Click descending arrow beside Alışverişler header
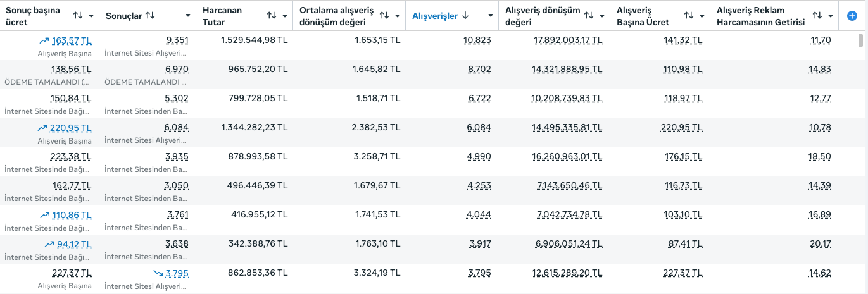The width and height of the screenshot is (868, 294). [x=465, y=15]
